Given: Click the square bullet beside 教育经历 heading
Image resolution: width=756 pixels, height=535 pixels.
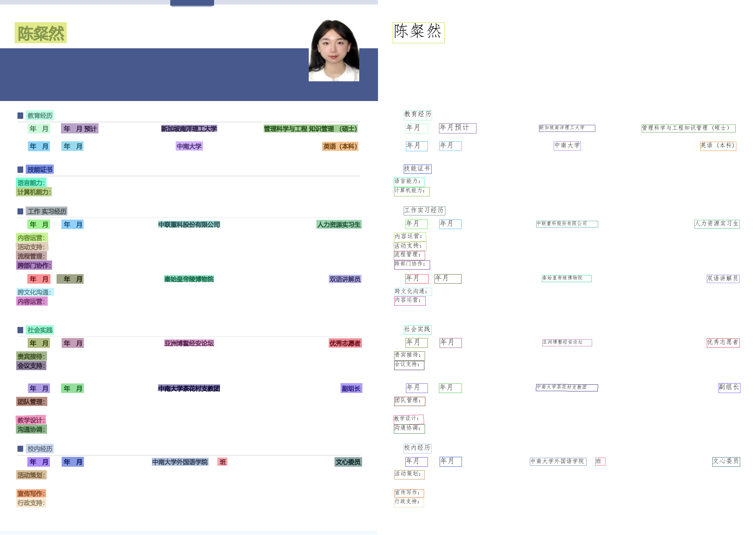Looking at the screenshot, I should tap(20, 116).
